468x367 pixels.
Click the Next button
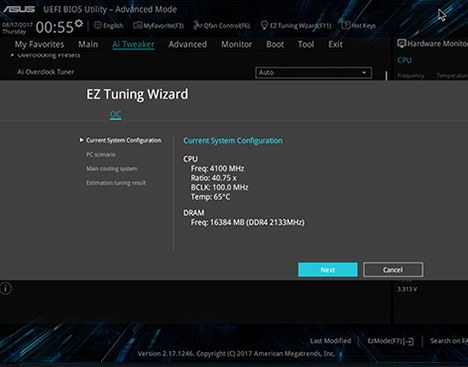[x=328, y=270]
